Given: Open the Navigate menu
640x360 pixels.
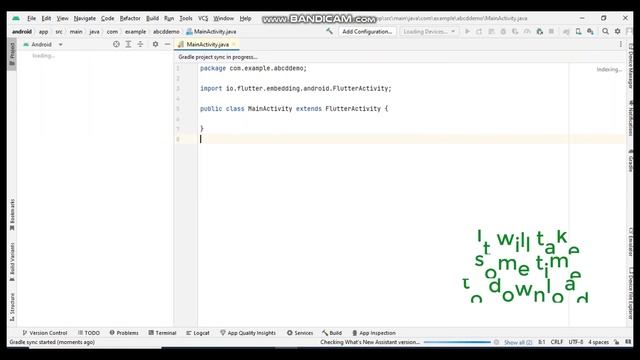Looking at the screenshot, I should (x=84, y=18).
